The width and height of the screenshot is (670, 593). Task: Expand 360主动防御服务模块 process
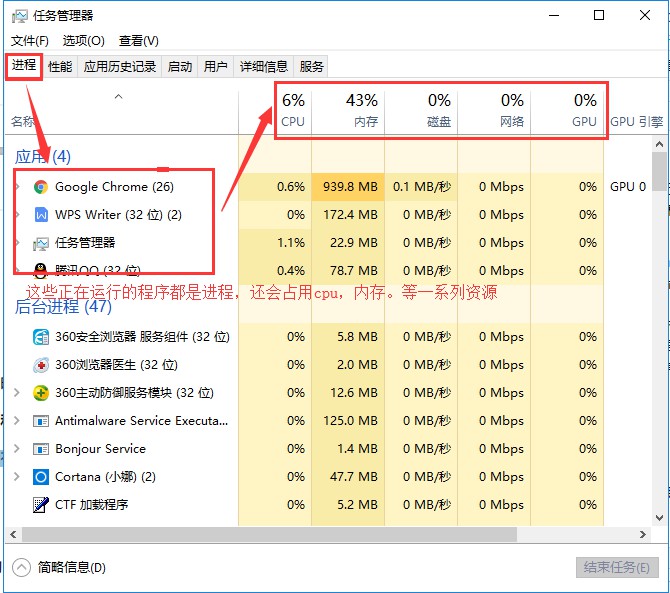click(x=17, y=393)
